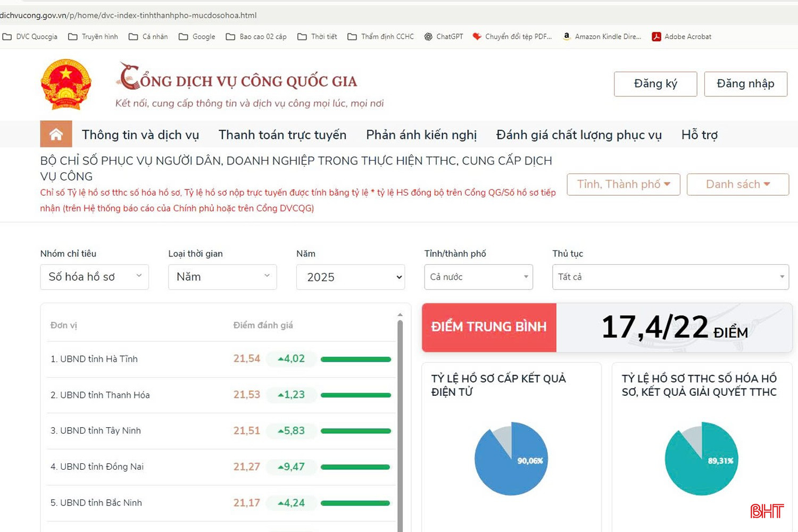The width and height of the screenshot is (798, 532).
Task: Open the Thời tiết bookmark folder
Action: 317,37
